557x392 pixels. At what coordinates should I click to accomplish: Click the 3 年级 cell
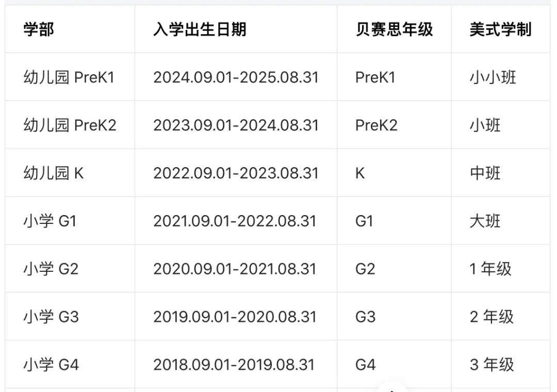coord(492,365)
